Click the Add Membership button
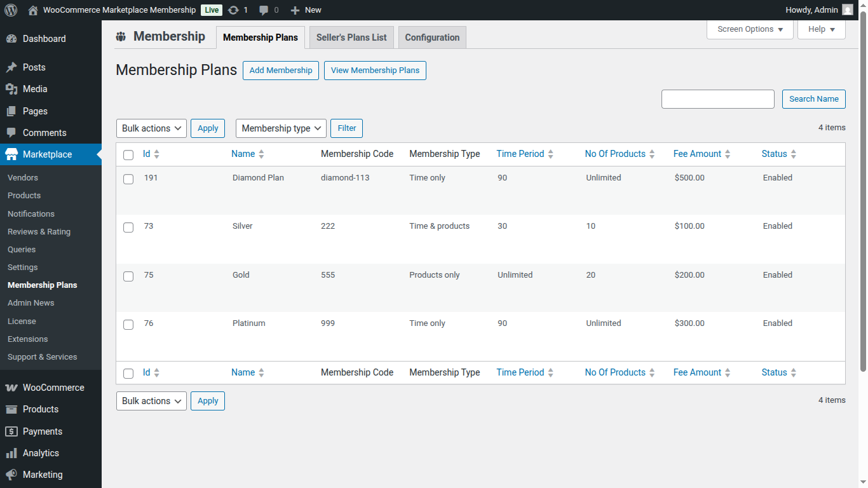The height and width of the screenshot is (488, 868). point(280,70)
